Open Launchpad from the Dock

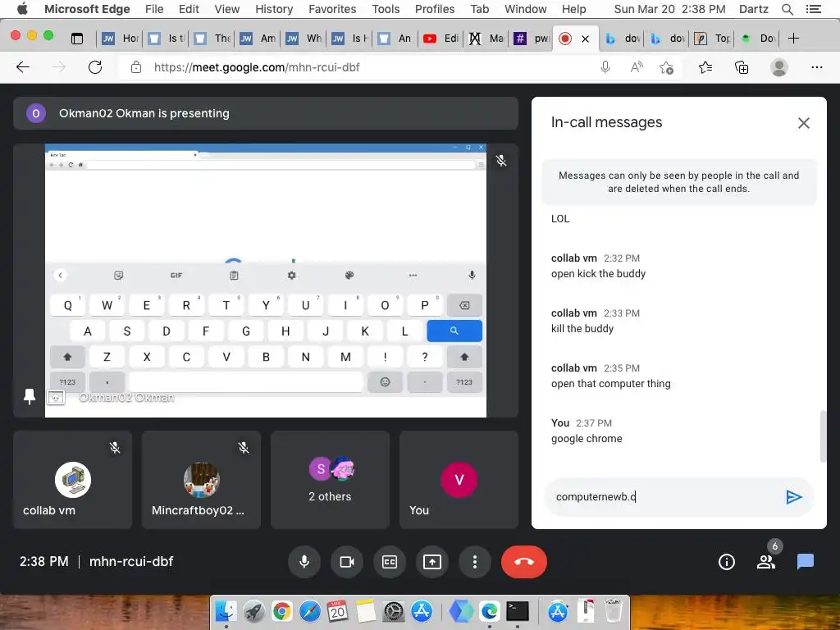coord(254,610)
